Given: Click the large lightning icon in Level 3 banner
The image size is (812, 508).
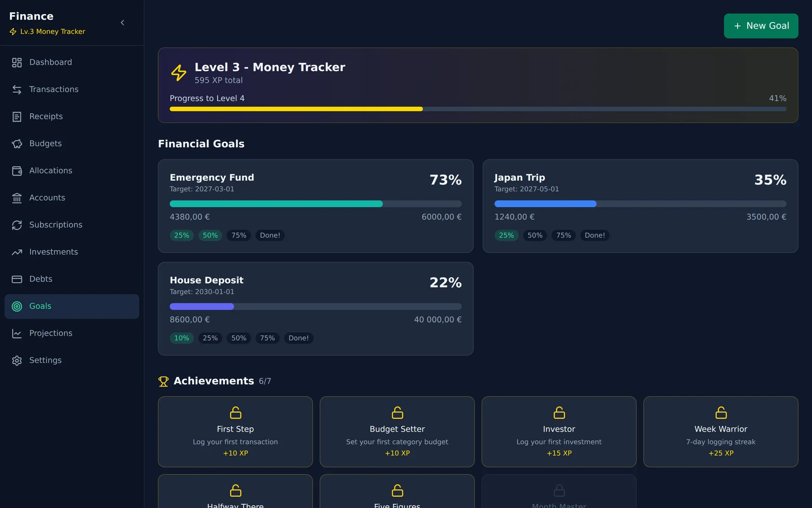Looking at the screenshot, I should coord(179,73).
